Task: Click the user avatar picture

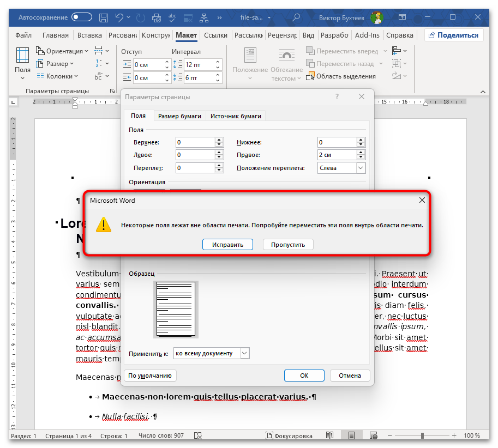Action: pos(377,17)
